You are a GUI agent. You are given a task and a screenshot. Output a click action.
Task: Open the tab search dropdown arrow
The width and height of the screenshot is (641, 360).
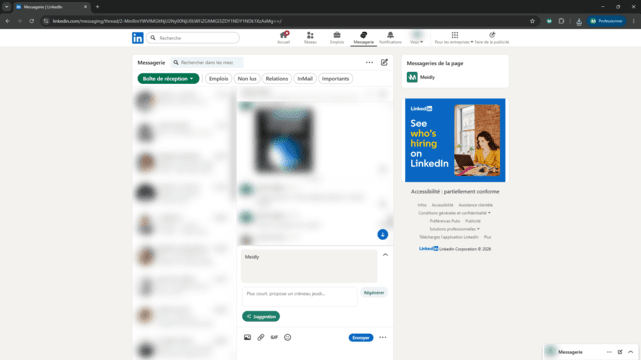[7, 7]
